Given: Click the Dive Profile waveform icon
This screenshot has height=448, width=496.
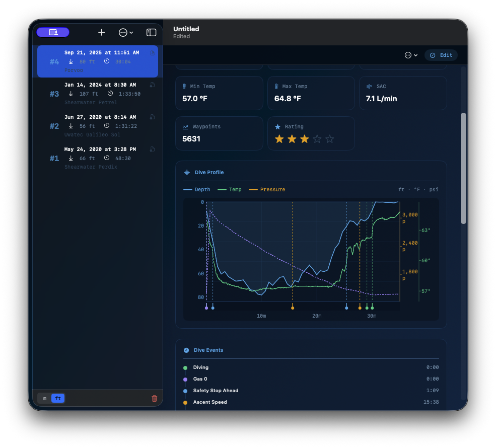Looking at the screenshot, I should pos(187,172).
